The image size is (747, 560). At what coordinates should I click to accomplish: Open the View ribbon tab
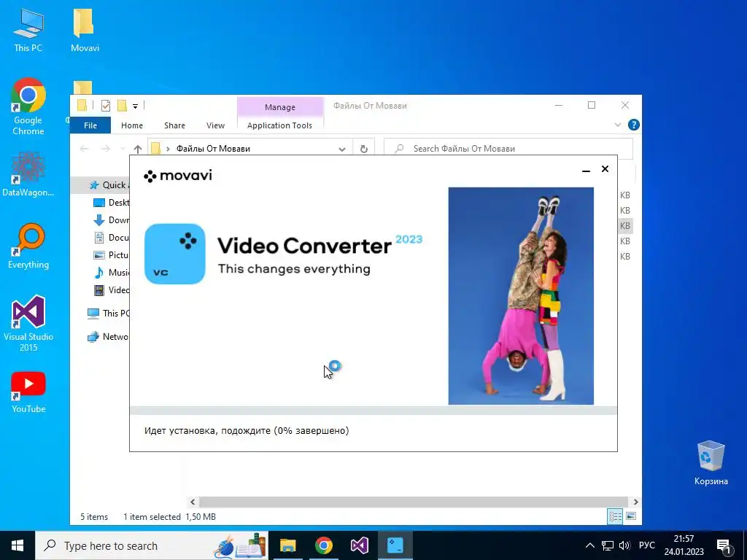(x=215, y=125)
